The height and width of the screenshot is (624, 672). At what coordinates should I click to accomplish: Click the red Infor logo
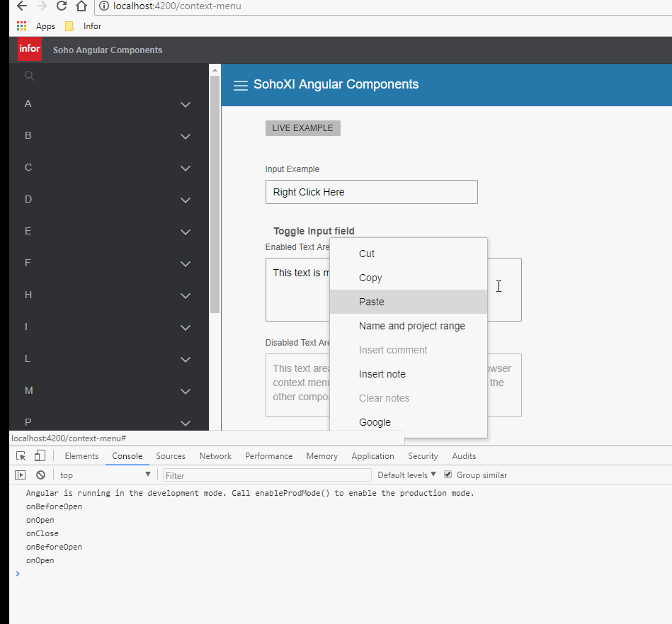point(30,49)
